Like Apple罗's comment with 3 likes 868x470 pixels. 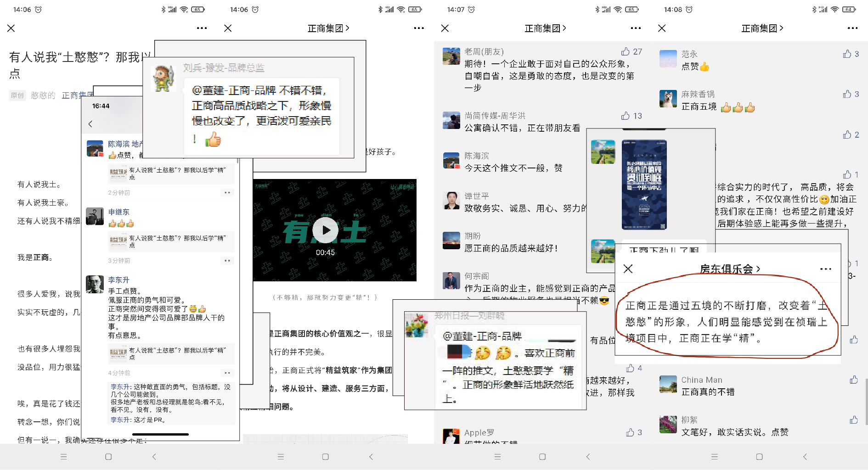pyautogui.click(x=630, y=432)
